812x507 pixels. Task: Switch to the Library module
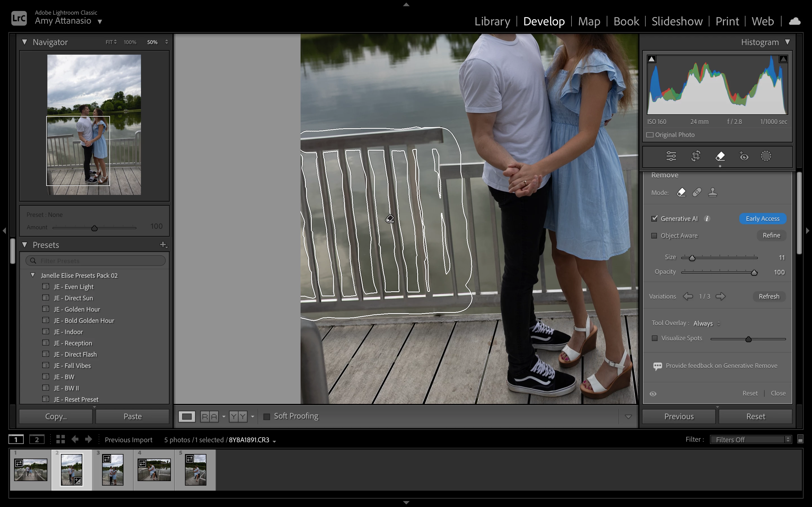click(x=492, y=21)
